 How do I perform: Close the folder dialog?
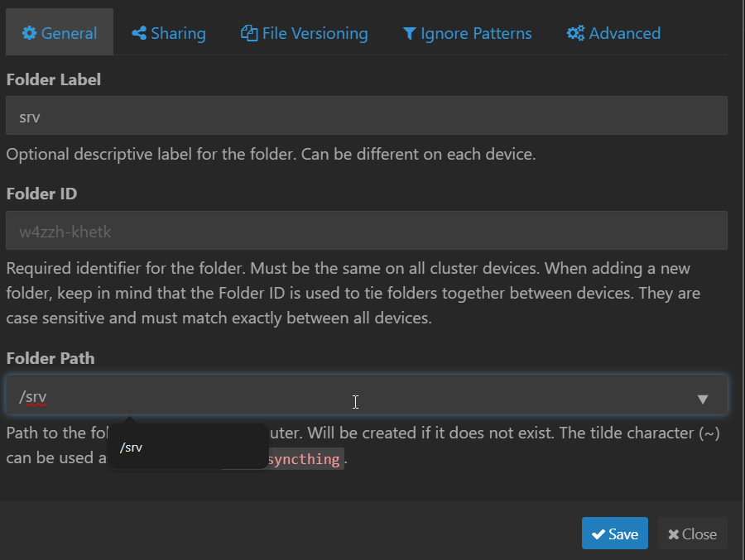coord(692,534)
